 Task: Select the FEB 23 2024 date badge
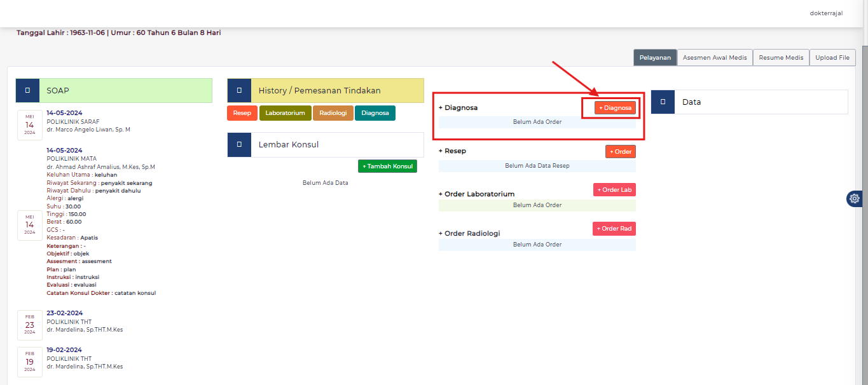[x=30, y=325]
